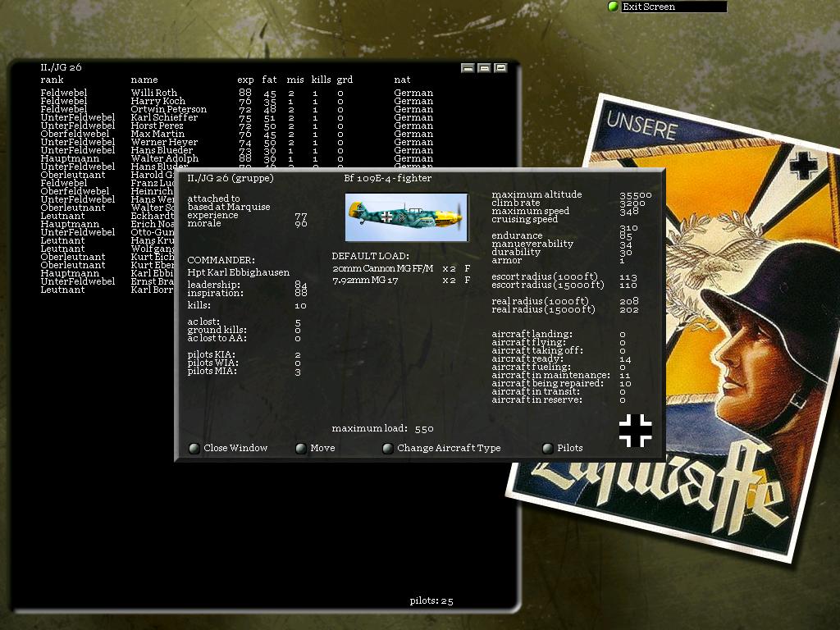This screenshot has height=630, width=840.
Task: Click the round bullet beside Close Window
Action: pyautogui.click(x=194, y=449)
